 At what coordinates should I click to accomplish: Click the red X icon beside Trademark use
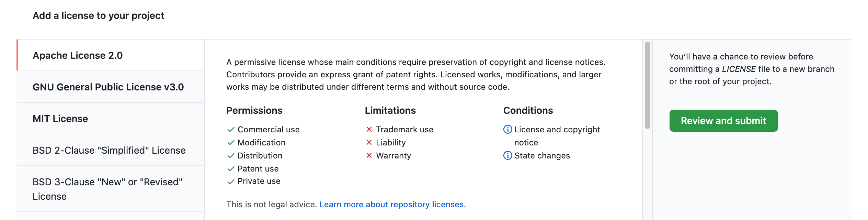[369, 129]
